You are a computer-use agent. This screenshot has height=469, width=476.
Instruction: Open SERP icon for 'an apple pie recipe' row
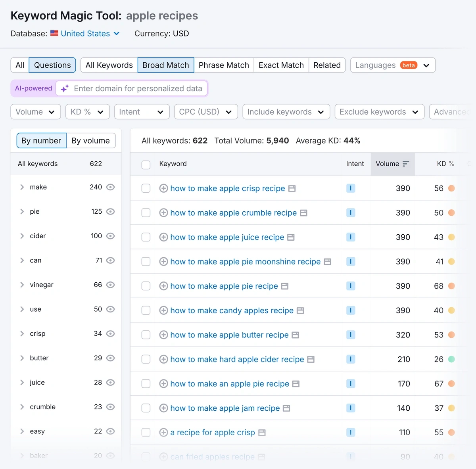[x=296, y=384]
